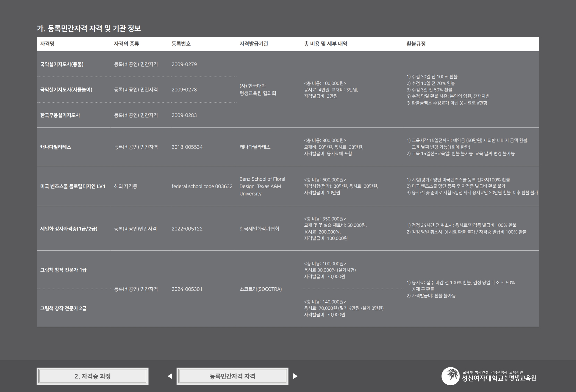Select the '등록민간자격 자격' navigation button

coord(232,376)
